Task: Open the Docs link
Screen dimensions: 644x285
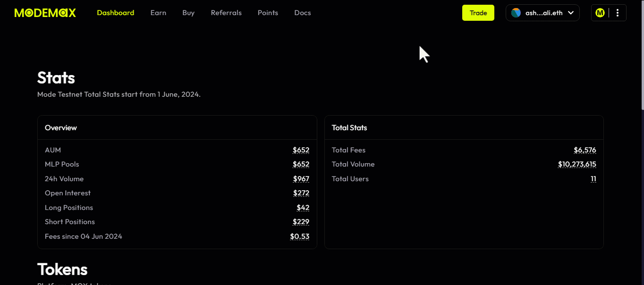Action: 303,13
